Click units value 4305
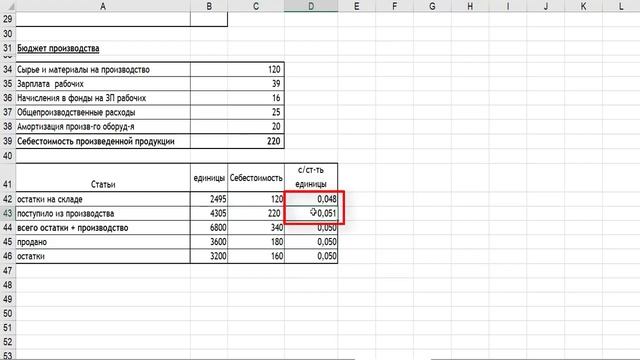This screenshot has width=640, height=360. coord(209,213)
